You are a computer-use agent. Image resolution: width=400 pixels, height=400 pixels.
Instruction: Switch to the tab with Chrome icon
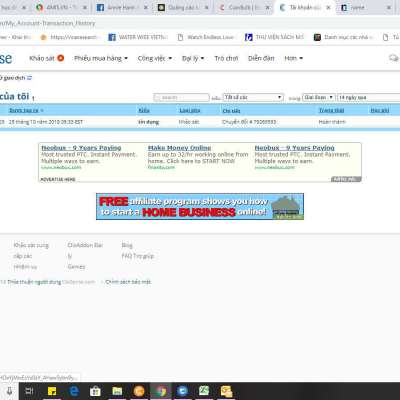(60, 7)
